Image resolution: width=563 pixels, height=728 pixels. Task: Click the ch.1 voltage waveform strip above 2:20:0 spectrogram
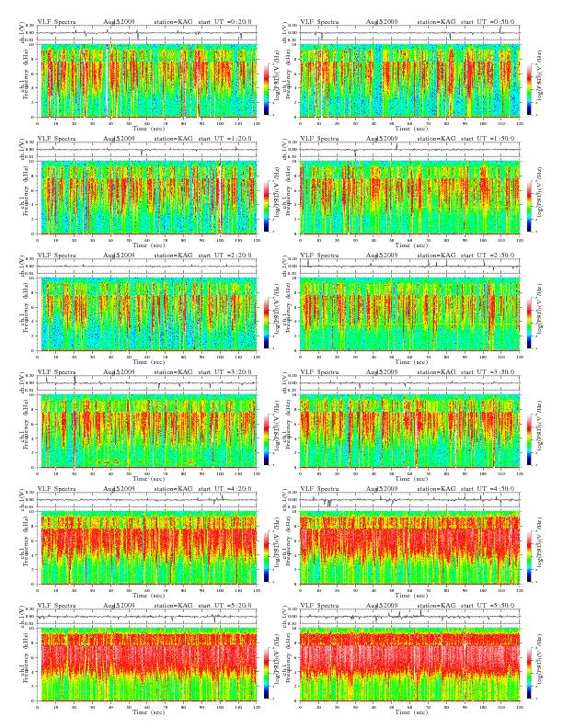coord(147,267)
